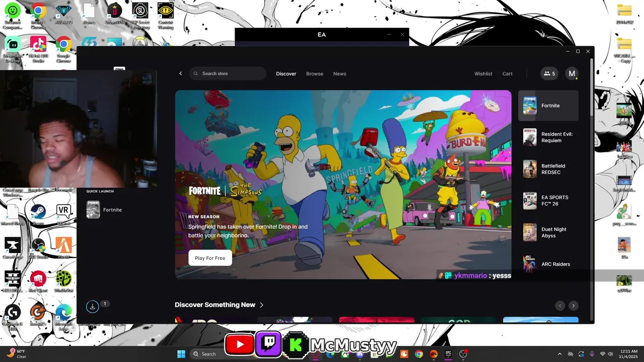
Task: Click the Play For Free button
Action: (x=210, y=258)
